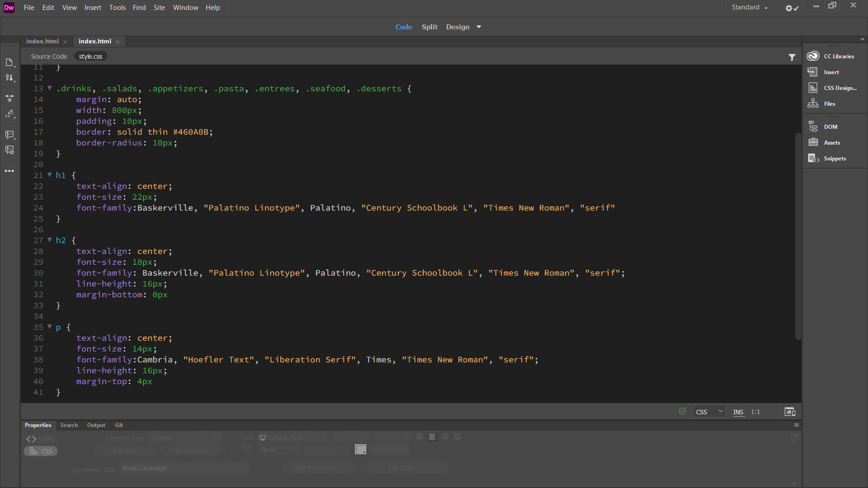Image resolution: width=868 pixels, height=488 pixels.
Task: Collapse right panels with double-arrow icon
Action: coord(862,39)
